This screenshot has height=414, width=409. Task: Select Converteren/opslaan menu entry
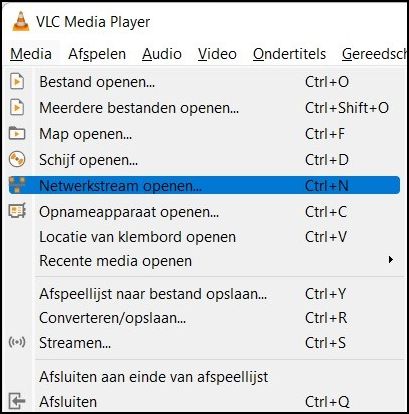tap(112, 318)
